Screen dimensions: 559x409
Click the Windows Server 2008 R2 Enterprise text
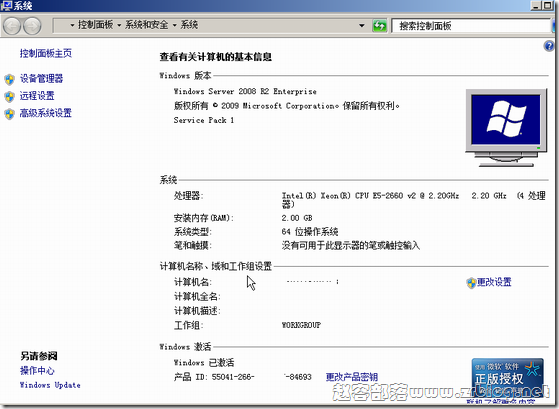tap(245, 92)
